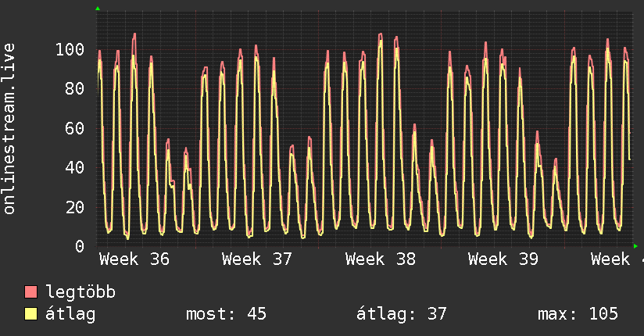
Task: Select the legtöbb legend label
Action: click(80, 292)
